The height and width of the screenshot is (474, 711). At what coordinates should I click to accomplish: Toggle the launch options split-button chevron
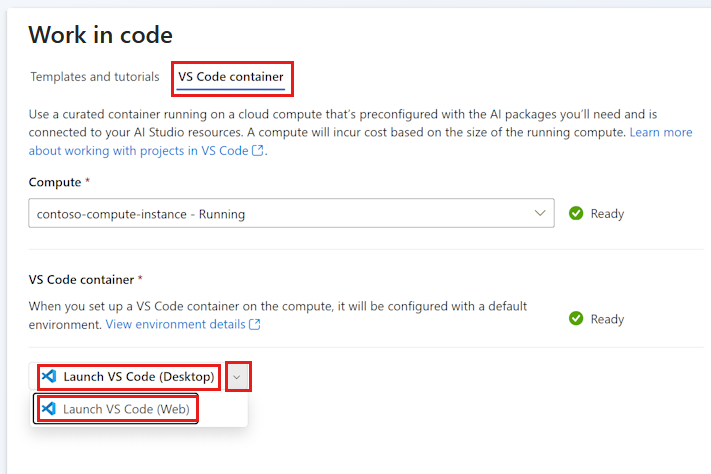click(x=237, y=376)
